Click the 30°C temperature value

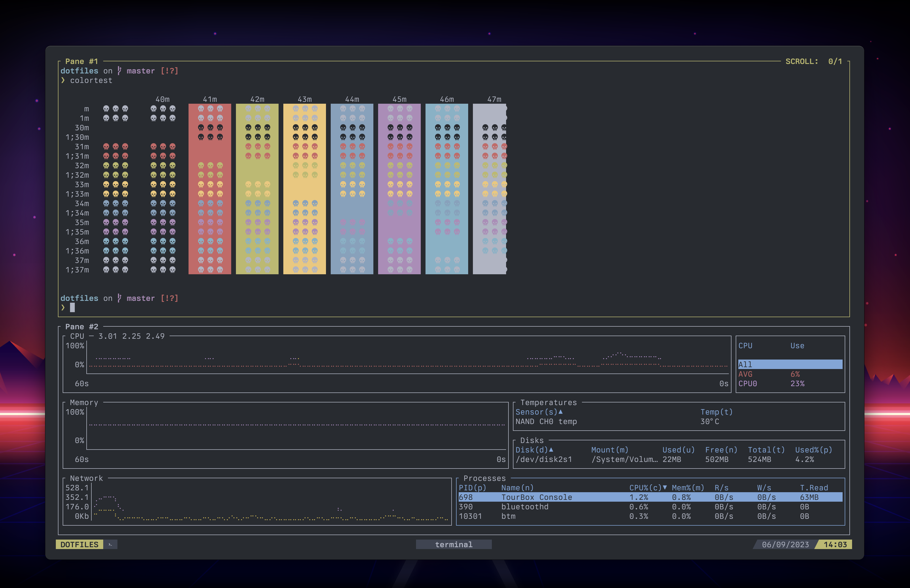710,421
